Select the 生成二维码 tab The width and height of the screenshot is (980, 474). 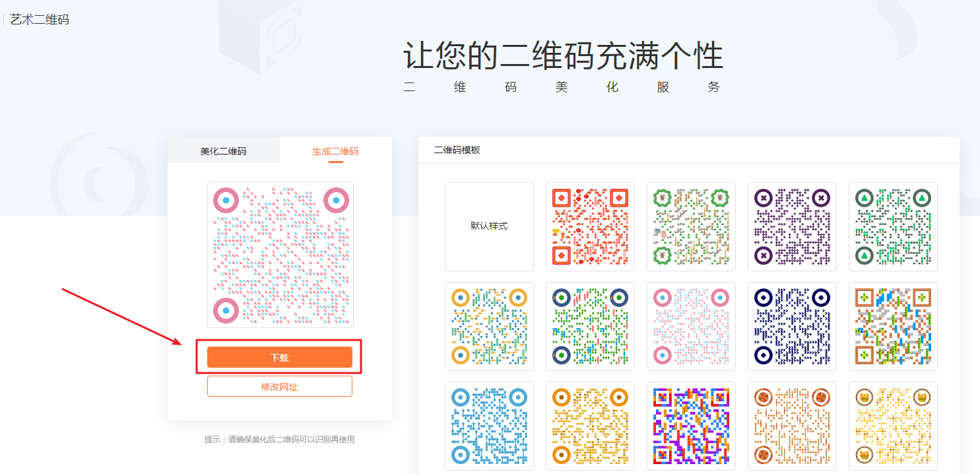(x=335, y=151)
